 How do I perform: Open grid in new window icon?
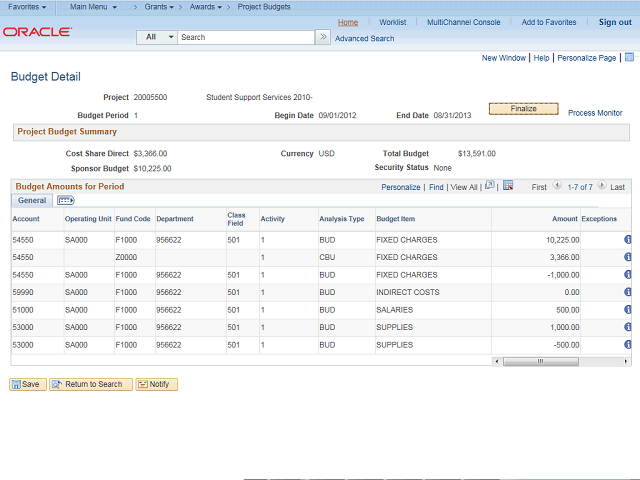tap(489, 186)
